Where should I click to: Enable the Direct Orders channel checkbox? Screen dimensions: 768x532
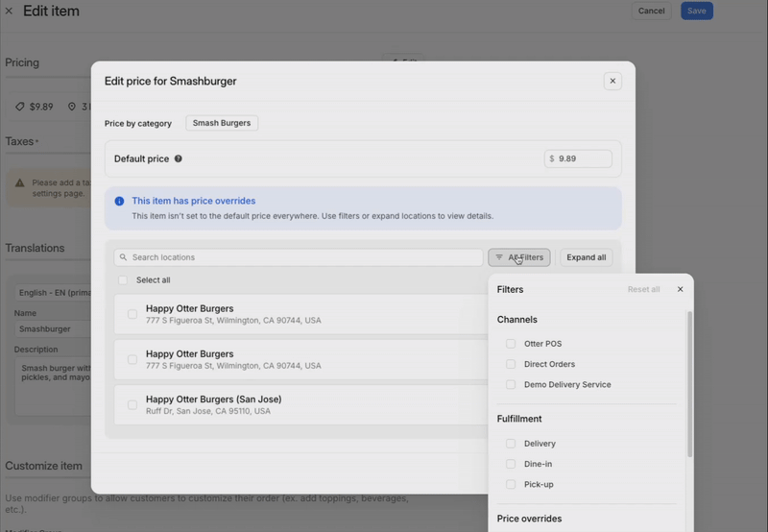click(x=511, y=364)
